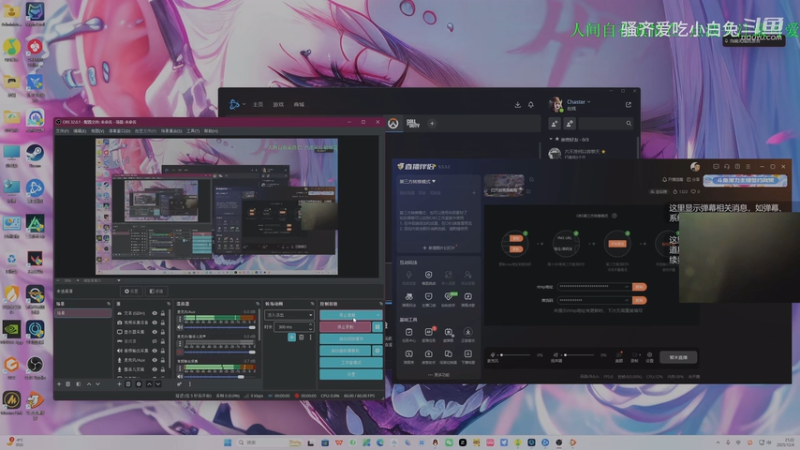The height and width of the screenshot is (450, 800).
Task: Add a scene transition with the blue plus
Action: (292, 337)
